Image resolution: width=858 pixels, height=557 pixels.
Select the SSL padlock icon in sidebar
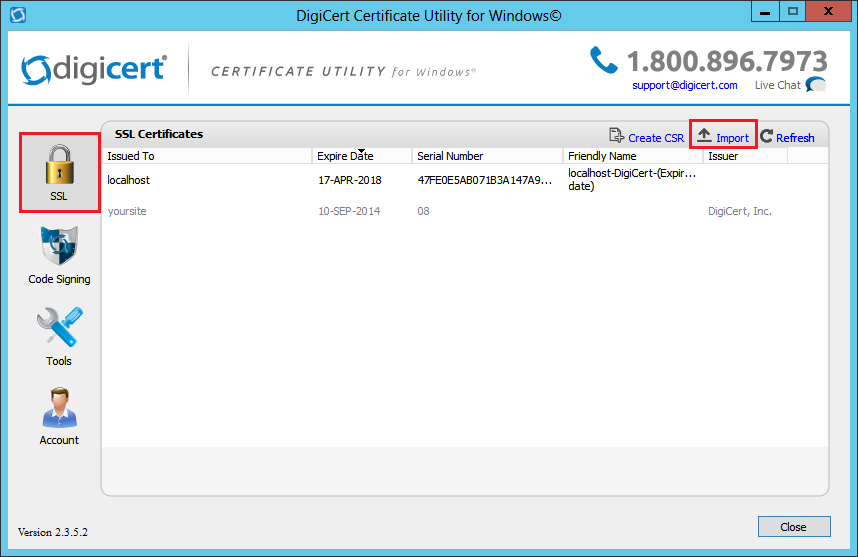59,164
